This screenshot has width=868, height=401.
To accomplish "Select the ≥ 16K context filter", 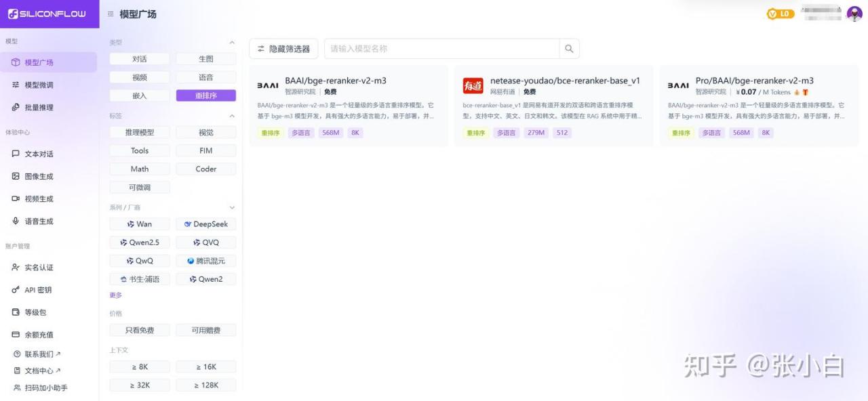I will tap(206, 366).
